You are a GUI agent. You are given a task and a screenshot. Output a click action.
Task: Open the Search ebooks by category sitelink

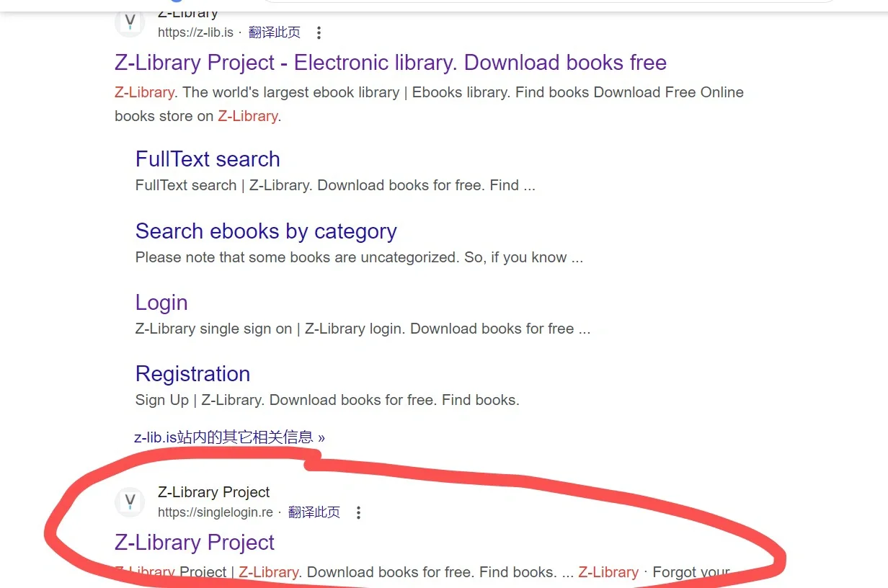(266, 231)
